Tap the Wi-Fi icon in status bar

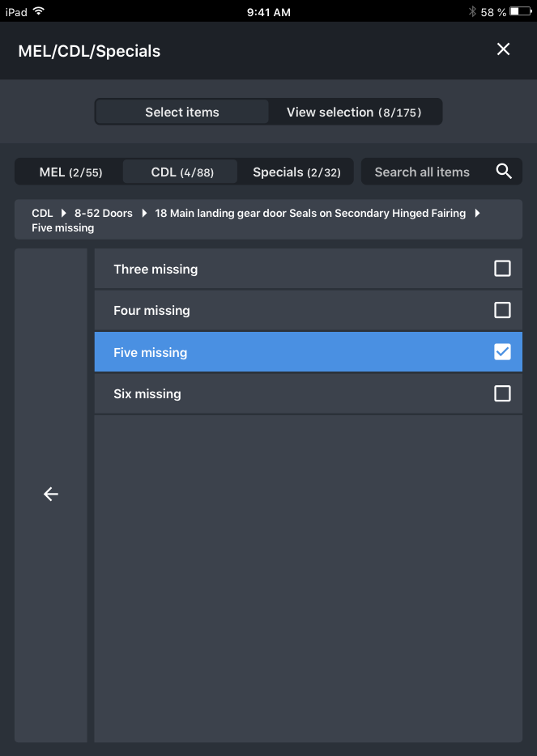point(39,11)
